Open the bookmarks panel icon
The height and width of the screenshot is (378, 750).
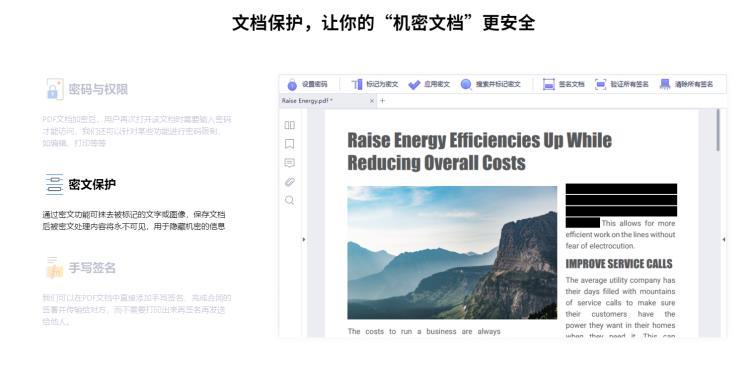tap(289, 144)
